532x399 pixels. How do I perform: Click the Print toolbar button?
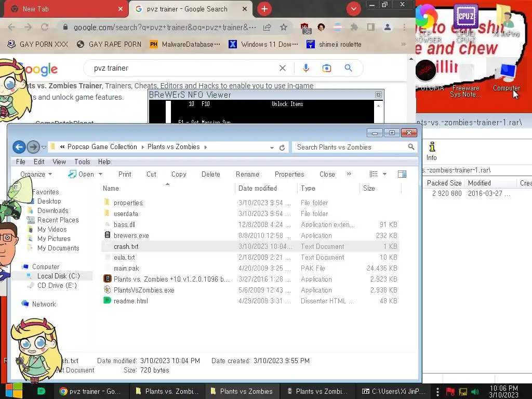(x=125, y=174)
